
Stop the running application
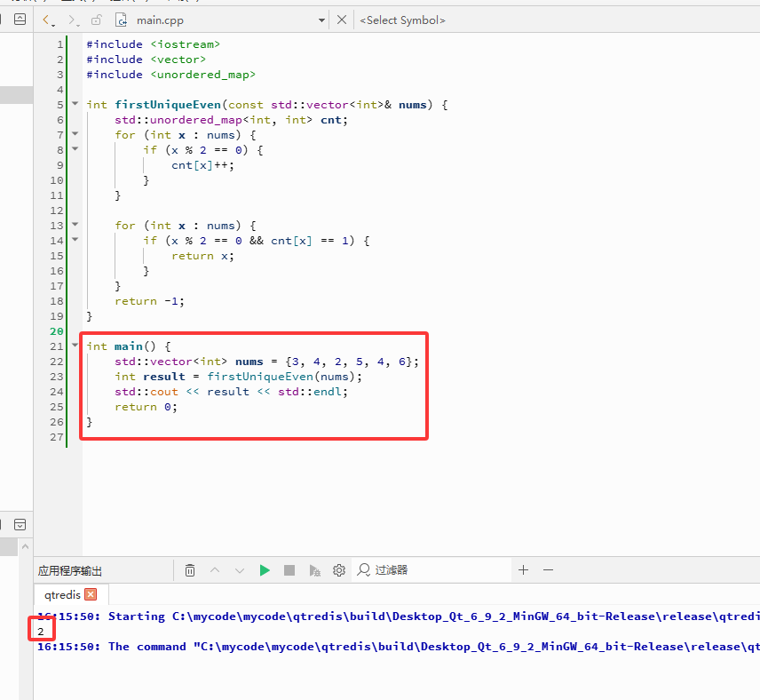point(289,570)
